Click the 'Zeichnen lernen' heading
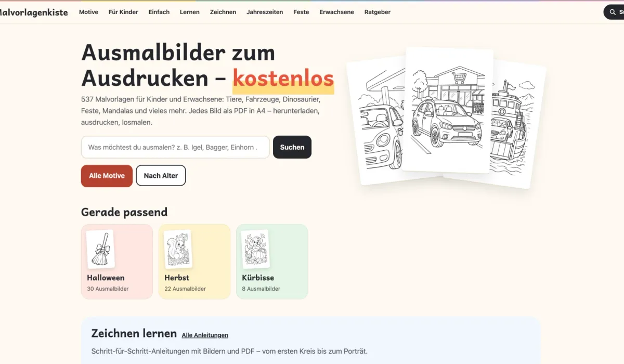The image size is (624, 364). 134,333
